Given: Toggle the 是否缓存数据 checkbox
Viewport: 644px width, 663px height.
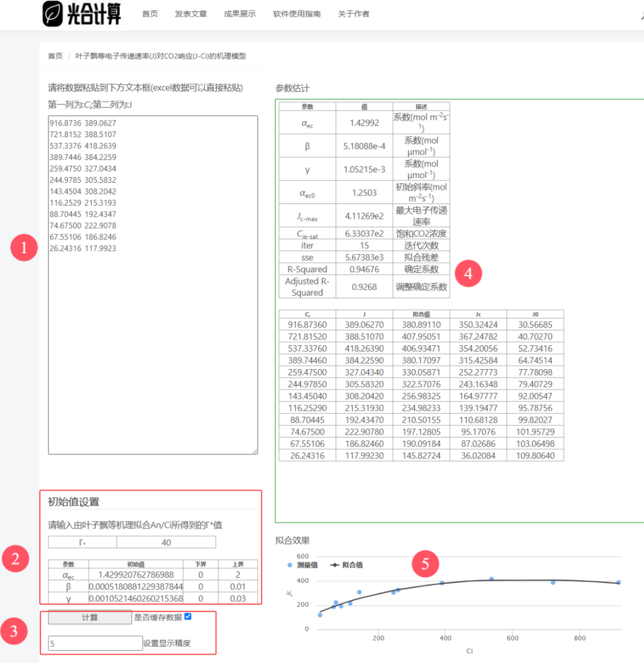Looking at the screenshot, I should click(x=188, y=616).
